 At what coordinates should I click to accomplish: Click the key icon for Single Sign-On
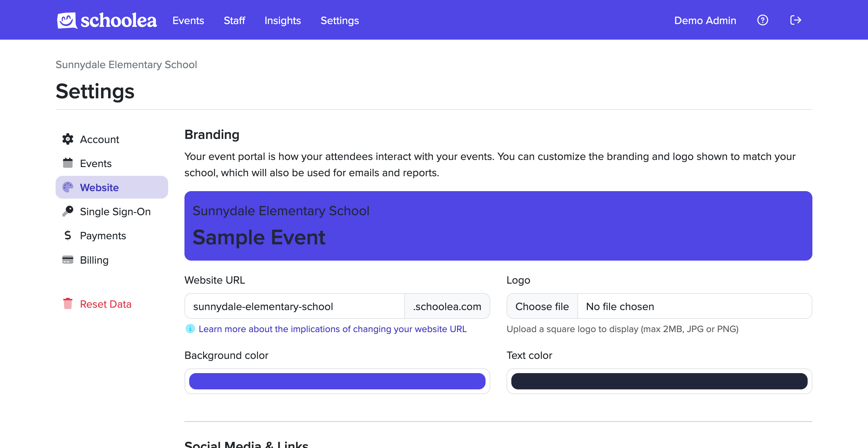(68, 211)
